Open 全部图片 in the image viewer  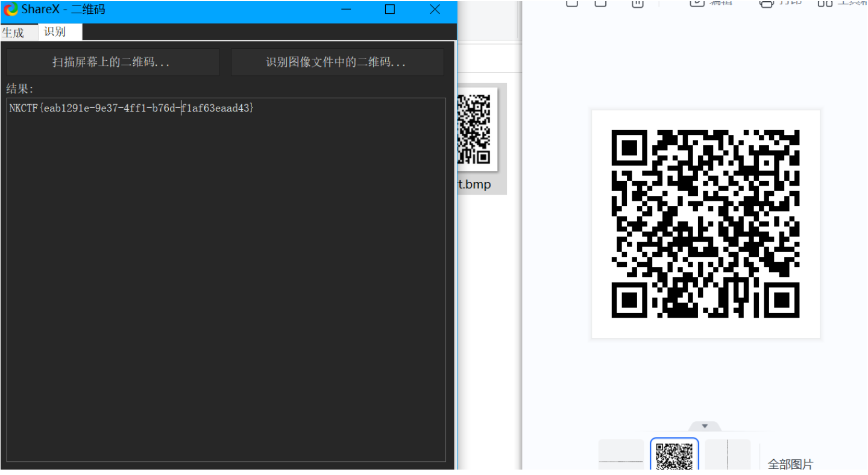pos(790,465)
